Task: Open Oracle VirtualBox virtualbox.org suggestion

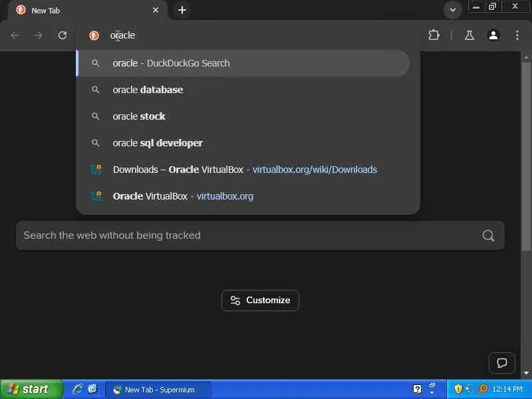Action: pyautogui.click(x=243, y=196)
